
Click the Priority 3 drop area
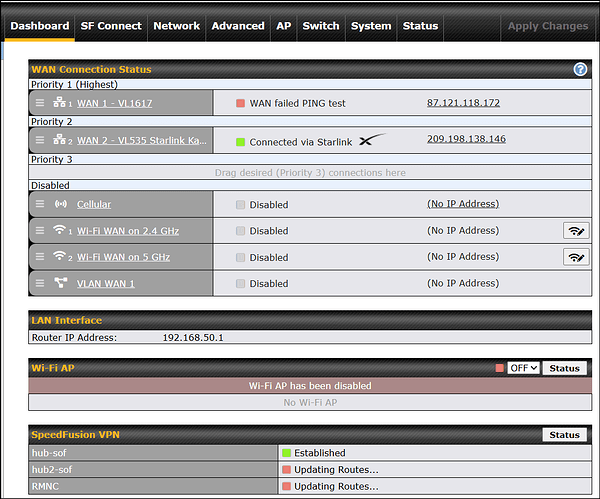(x=310, y=173)
